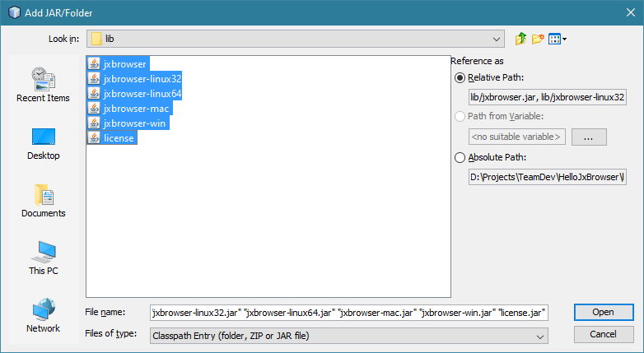Click the variable browse ellipsis button
This screenshot has height=353, width=644.
[x=589, y=137]
